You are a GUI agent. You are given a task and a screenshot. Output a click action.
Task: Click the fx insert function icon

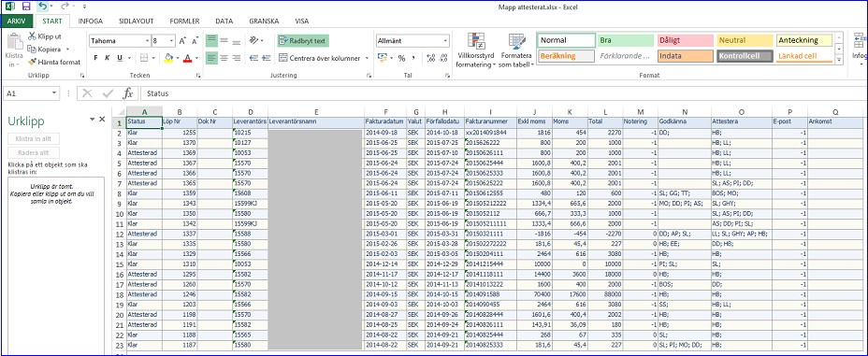click(x=128, y=93)
